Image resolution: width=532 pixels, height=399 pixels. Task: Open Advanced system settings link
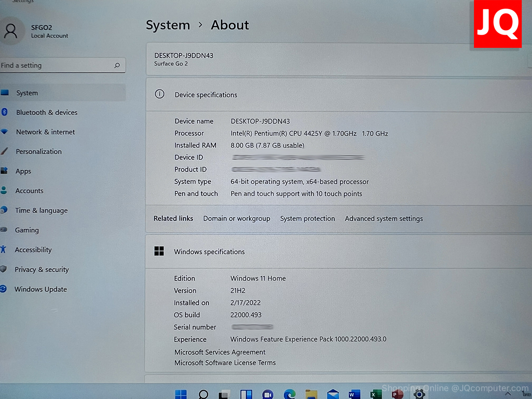point(384,219)
